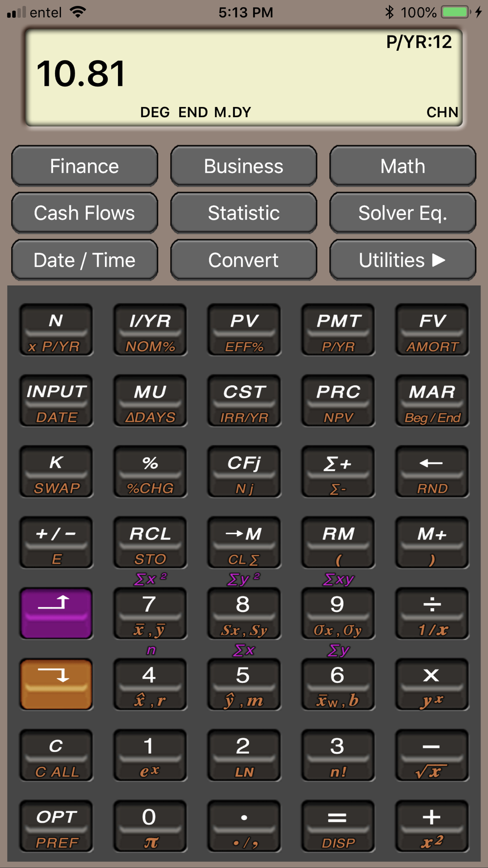Tap the END payment mode indicator
Image resolution: width=488 pixels, height=868 pixels.
(193, 112)
